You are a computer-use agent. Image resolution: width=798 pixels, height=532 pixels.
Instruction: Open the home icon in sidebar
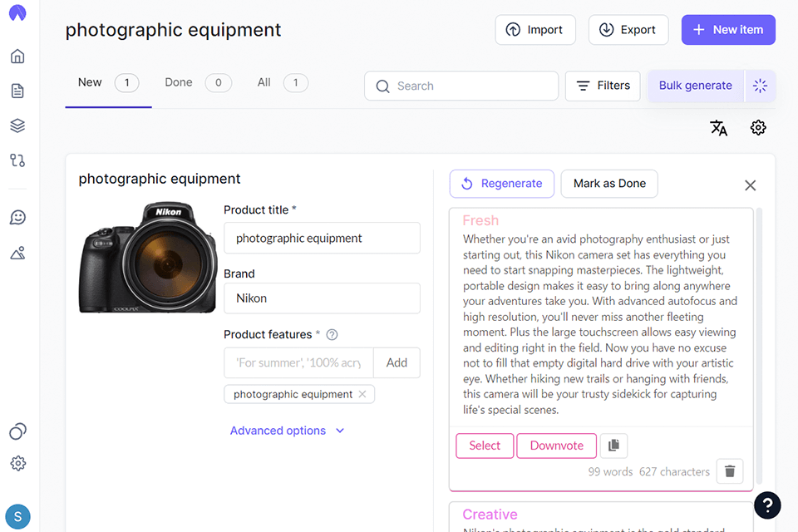tap(17, 57)
